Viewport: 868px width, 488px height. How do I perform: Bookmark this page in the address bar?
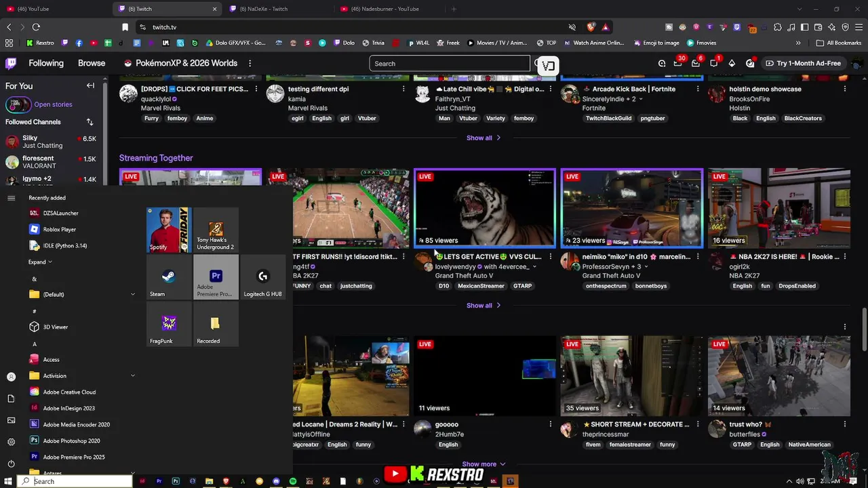coord(125,27)
